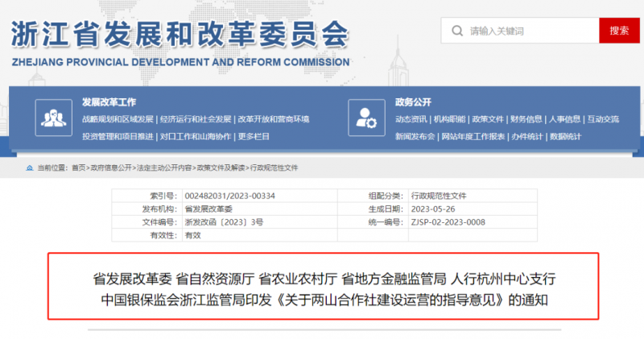644x339 pixels.
Task: Click document number 浙发改函〔2023〕3号
Action: [225, 222]
